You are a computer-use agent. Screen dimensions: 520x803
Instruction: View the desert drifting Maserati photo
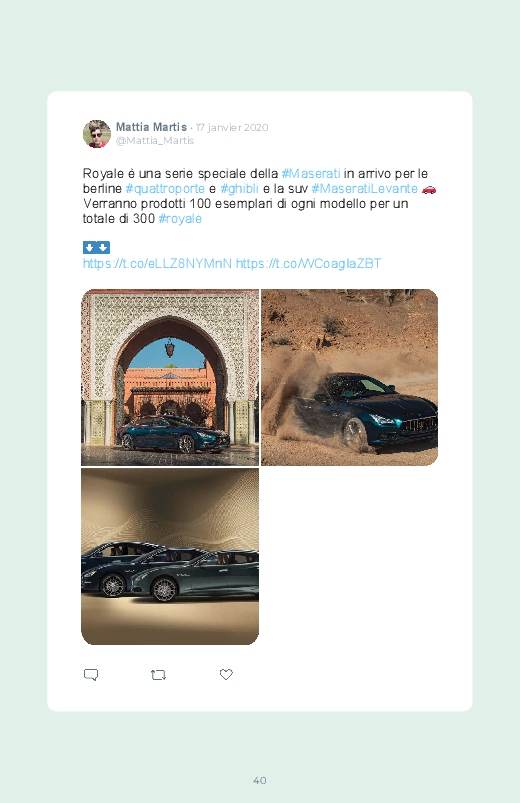[x=349, y=377]
